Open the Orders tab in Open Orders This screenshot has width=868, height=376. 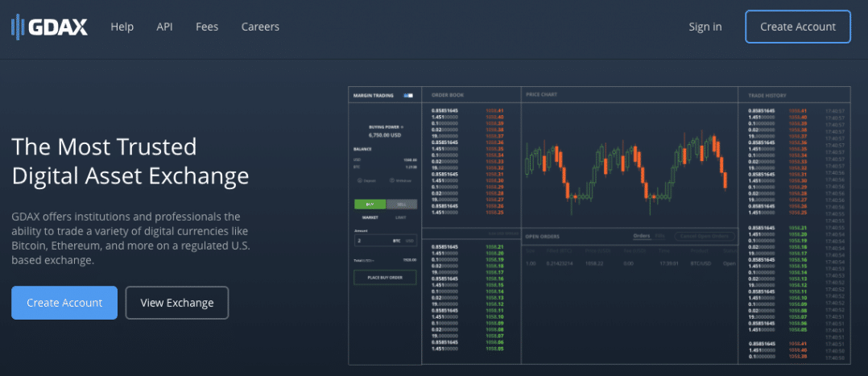(x=642, y=237)
